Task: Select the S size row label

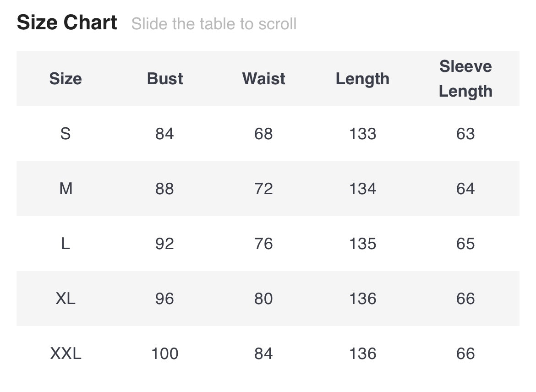Action: click(66, 134)
